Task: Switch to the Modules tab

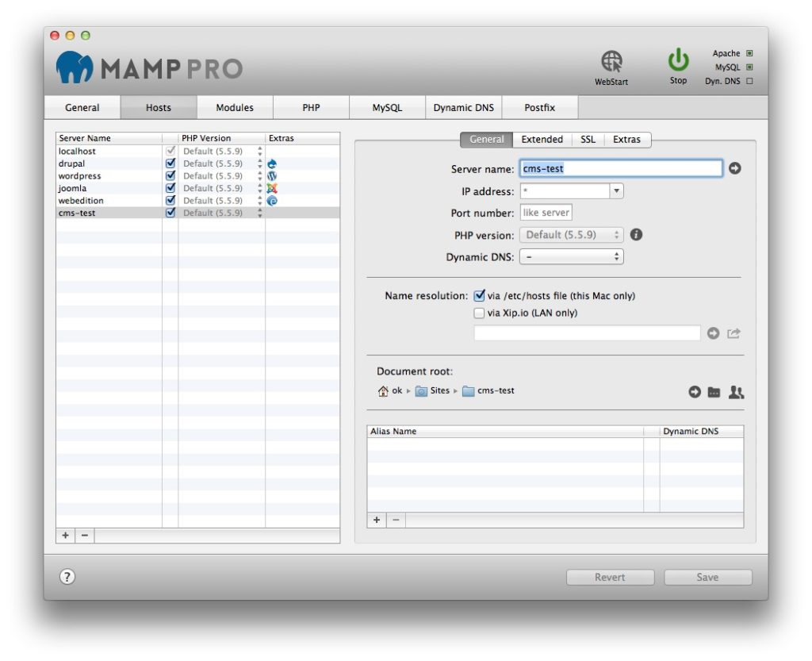Action: click(x=235, y=108)
